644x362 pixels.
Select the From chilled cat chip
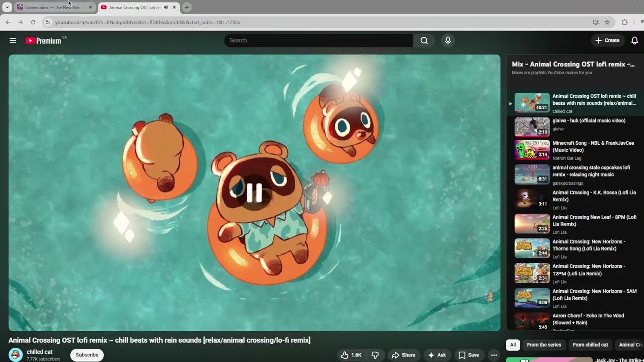click(x=590, y=345)
